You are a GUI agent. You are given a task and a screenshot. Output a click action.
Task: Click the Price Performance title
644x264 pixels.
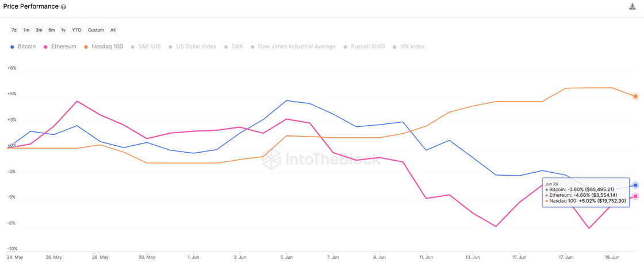pyautogui.click(x=31, y=7)
